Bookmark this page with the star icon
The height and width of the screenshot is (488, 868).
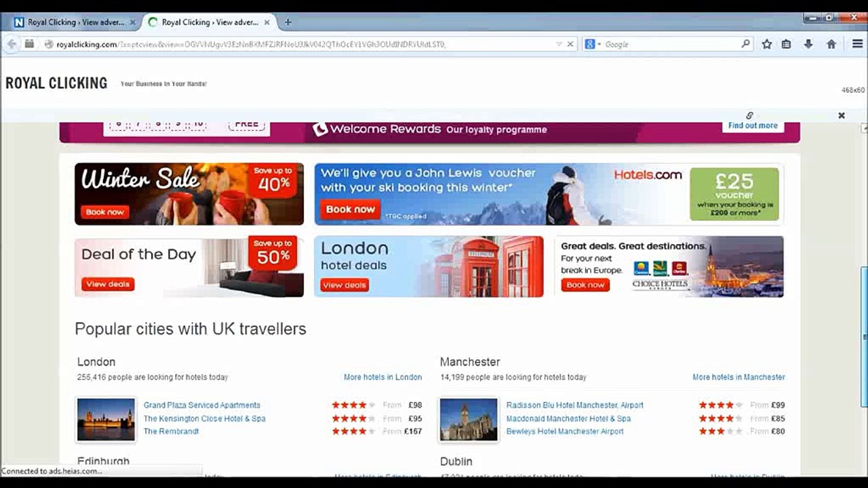click(x=767, y=44)
